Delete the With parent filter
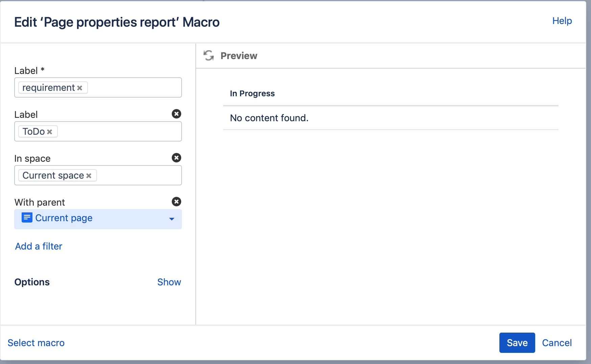This screenshot has width=591, height=364. (176, 202)
